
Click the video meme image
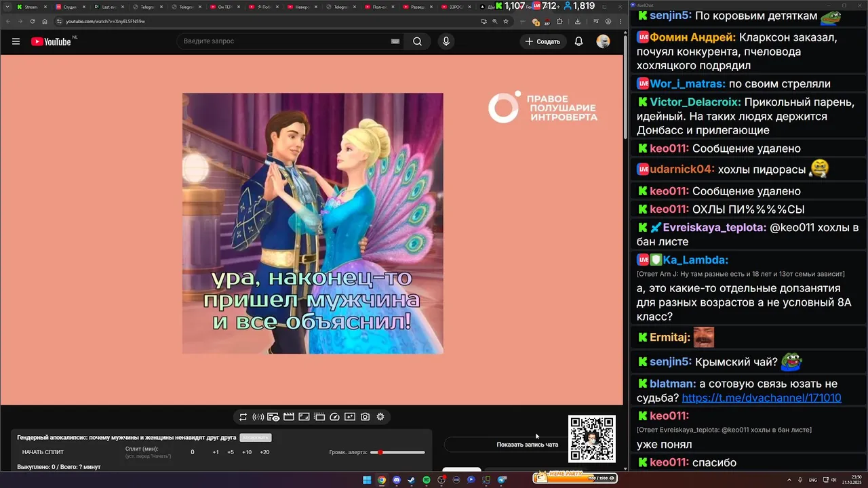(313, 223)
